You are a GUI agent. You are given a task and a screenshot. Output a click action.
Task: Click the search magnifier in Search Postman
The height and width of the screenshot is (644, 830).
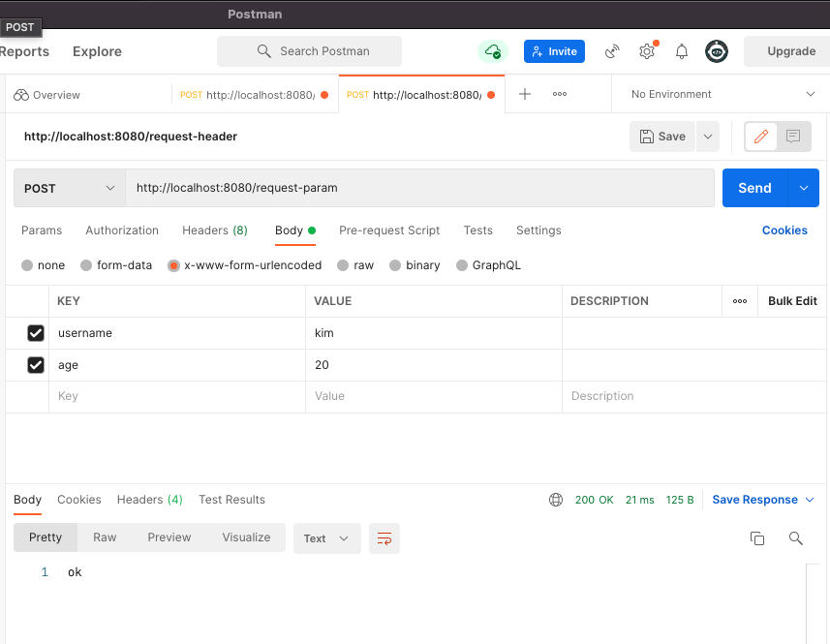coord(263,50)
